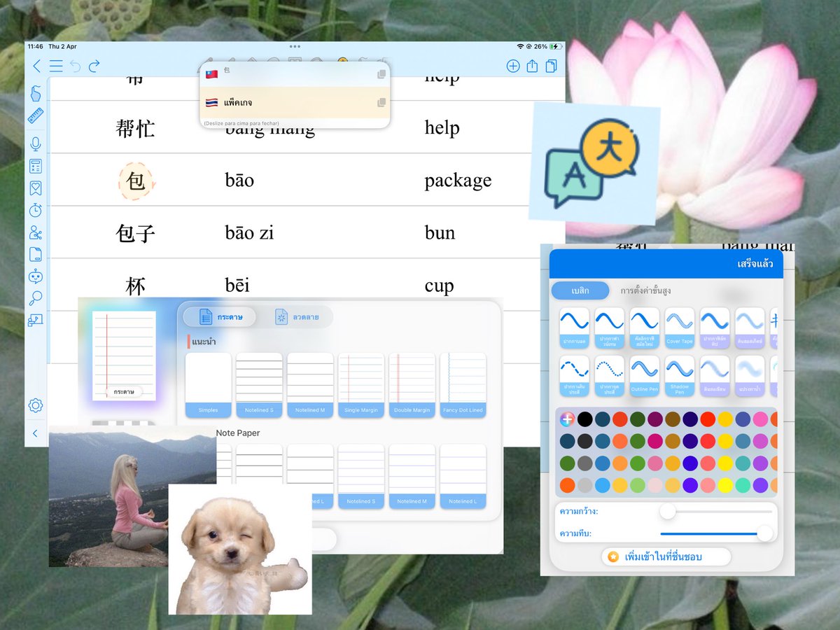Tap the highlighted character 包 in the table

coord(136,181)
